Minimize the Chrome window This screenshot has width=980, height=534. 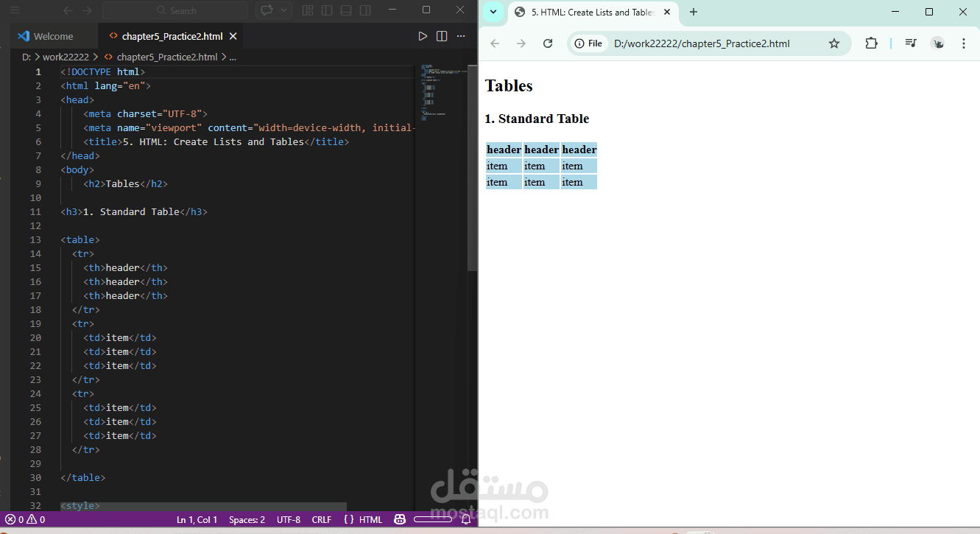(895, 12)
